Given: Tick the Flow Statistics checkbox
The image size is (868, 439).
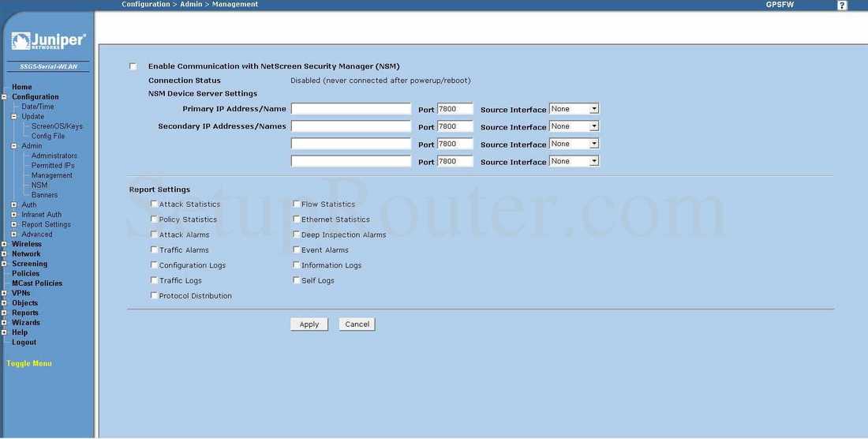Looking at the screenshot, I should (x=296, y=204).
